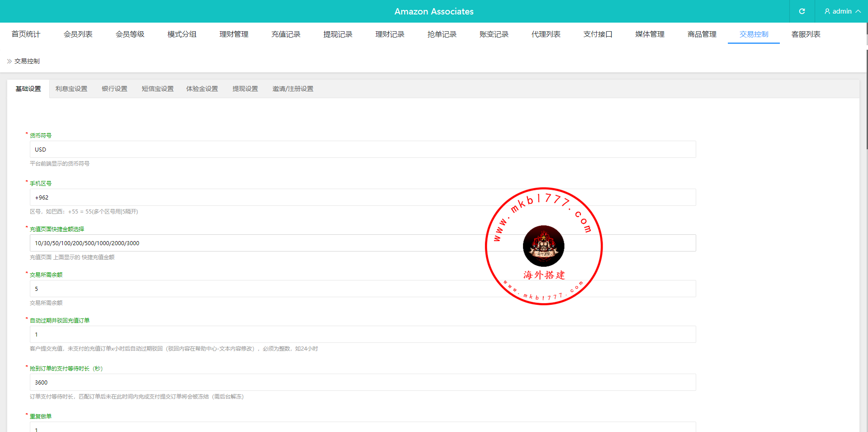The height and width of the screenshot is (432, 868).
Task: Navigate to 理财记录
Action: pyautogui.click(x=390, y=34)
